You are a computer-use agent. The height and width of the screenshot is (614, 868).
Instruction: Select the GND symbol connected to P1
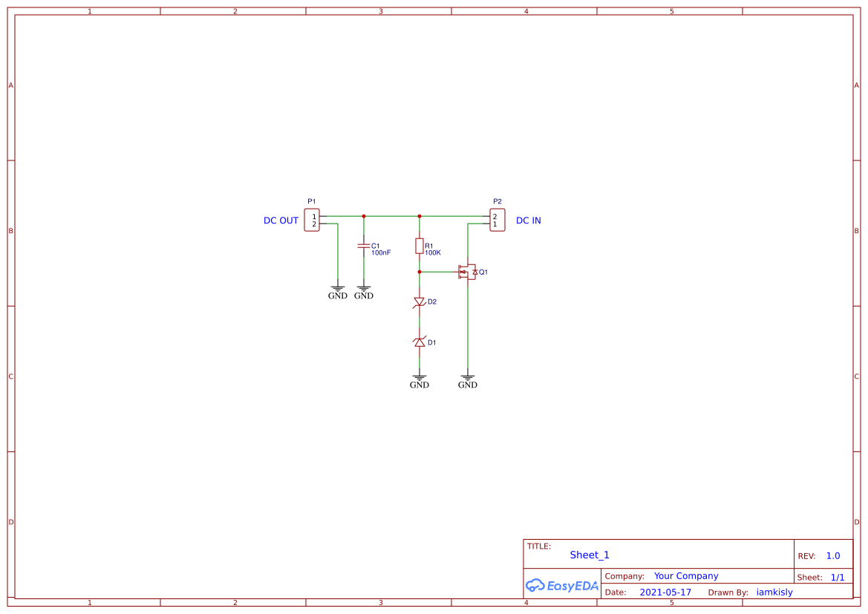[x=338, y=288]
